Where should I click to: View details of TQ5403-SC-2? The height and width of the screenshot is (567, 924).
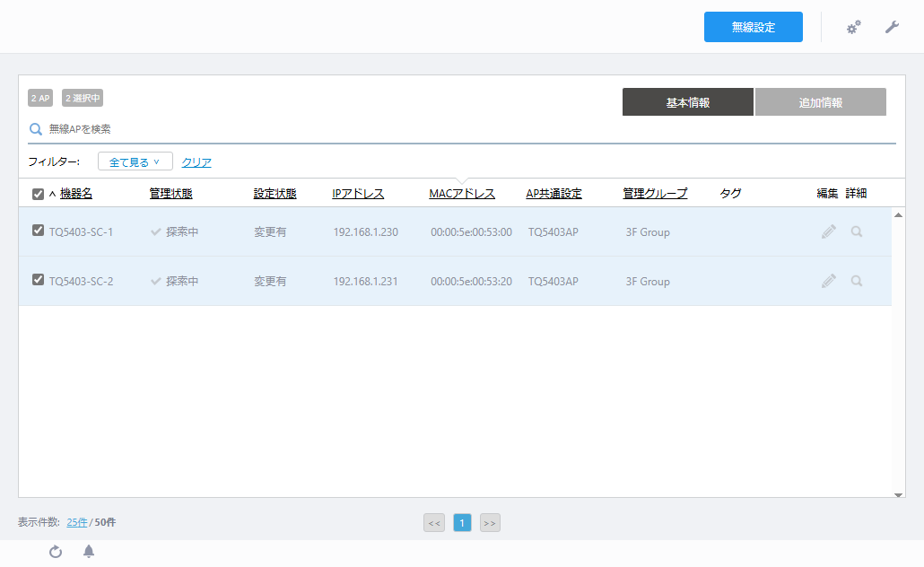(x=857, y=281)
